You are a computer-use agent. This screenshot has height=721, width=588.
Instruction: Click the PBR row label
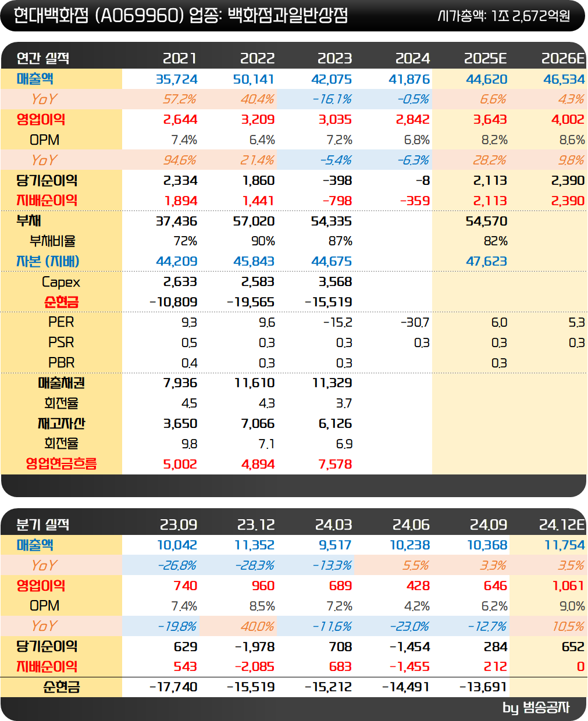point(61,363)
